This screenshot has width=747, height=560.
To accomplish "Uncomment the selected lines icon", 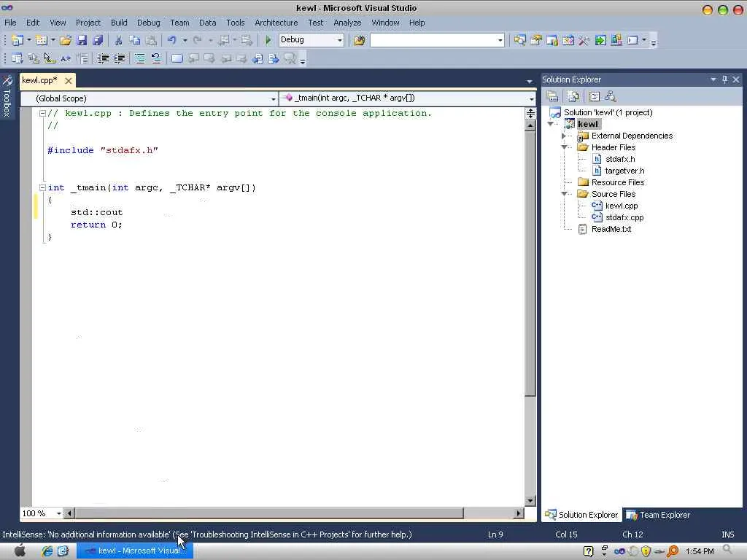I will tap(156, 58).
